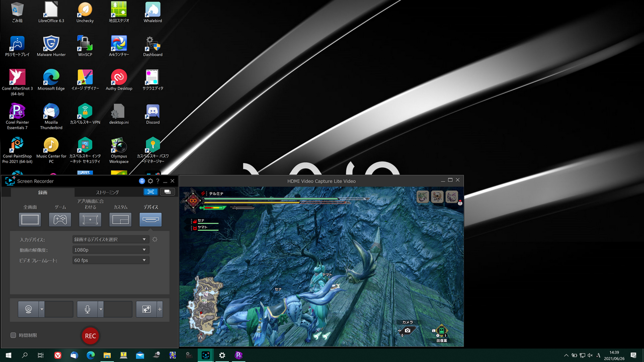Open the input device settings gear
The height and width of the screenshot is (362, 644).
point(154,239)
